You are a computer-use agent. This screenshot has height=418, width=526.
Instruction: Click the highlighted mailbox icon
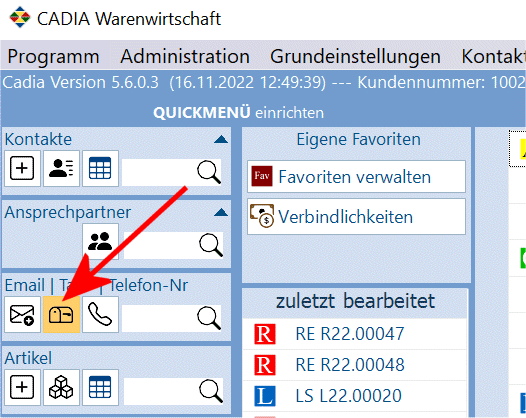[x=61, y=315]
